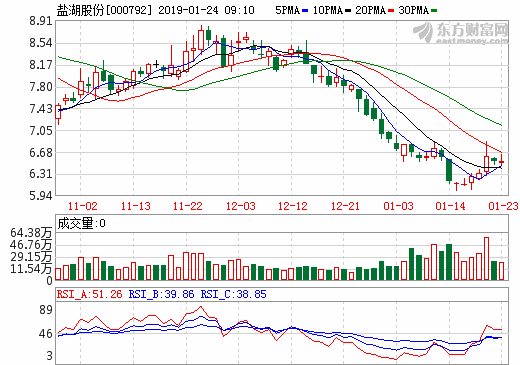
Task: Click the 10PMA legend label
Action: click(x=328, y=10)
